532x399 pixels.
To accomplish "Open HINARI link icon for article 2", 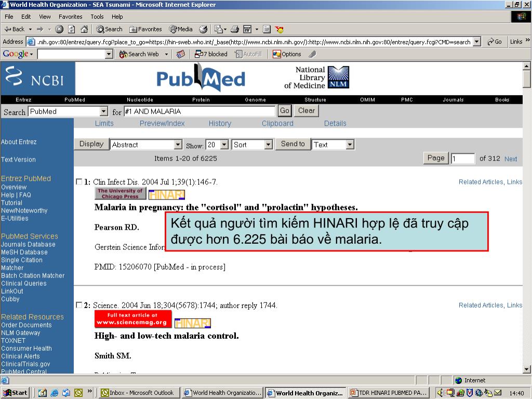I will coord(193,323).
